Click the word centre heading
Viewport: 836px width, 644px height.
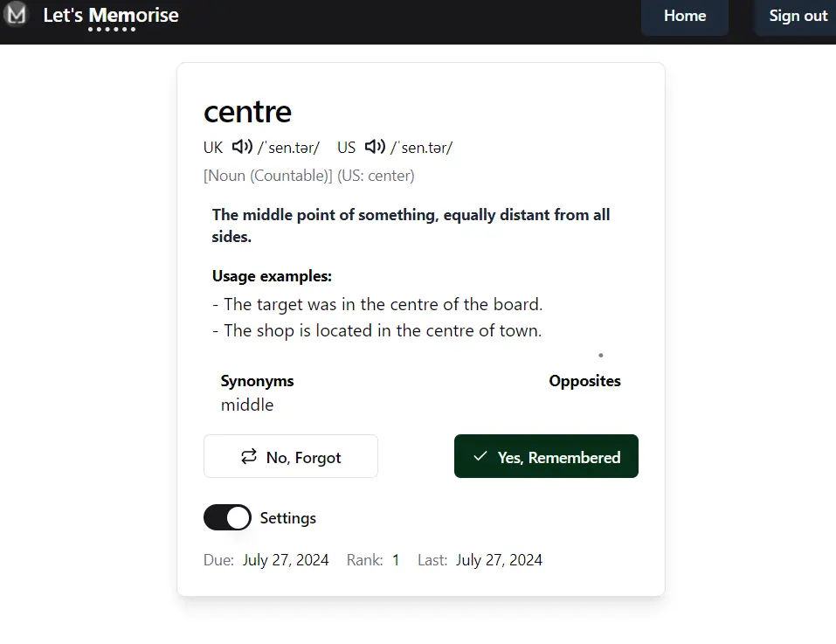pos(247,112)
